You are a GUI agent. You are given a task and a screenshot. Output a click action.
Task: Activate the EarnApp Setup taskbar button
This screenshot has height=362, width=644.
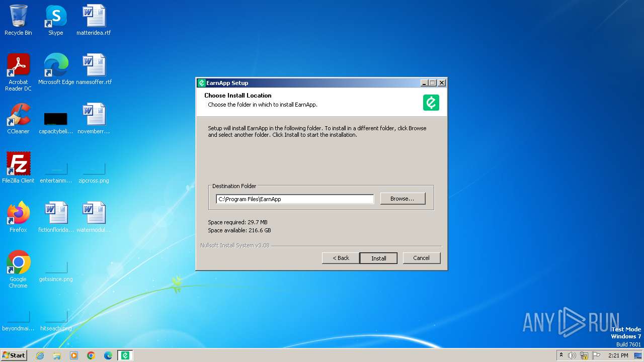coord(125,355)
